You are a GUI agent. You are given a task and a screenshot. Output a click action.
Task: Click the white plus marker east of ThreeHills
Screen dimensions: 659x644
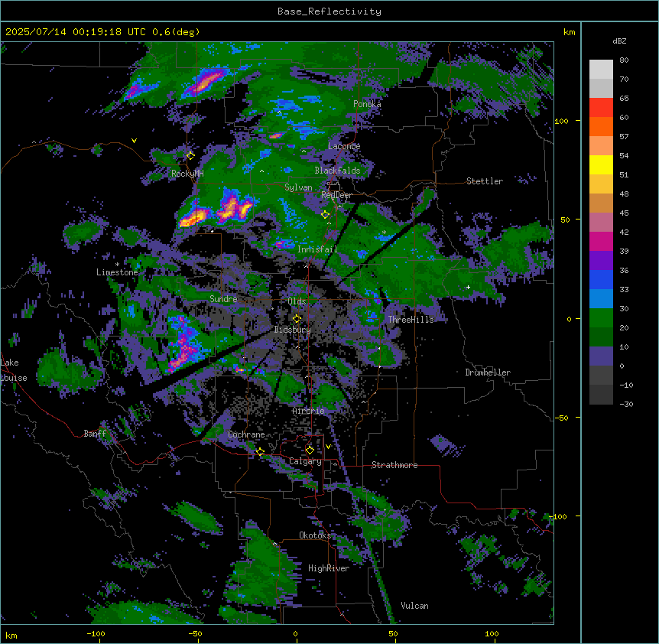coord(468,287)
